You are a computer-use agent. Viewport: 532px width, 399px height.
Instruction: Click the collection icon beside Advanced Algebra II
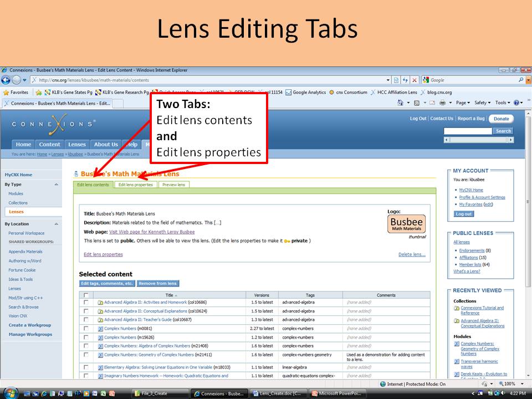(100, 302)
